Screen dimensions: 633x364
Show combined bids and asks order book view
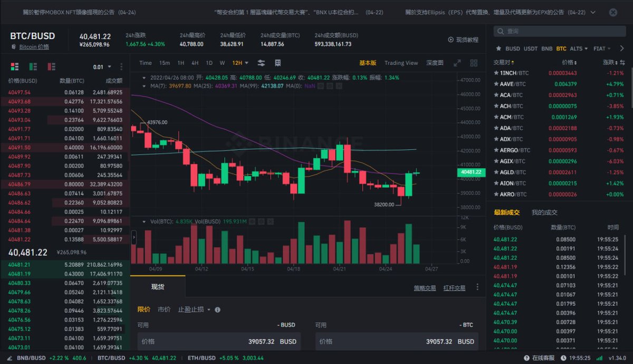coord(15,66)
